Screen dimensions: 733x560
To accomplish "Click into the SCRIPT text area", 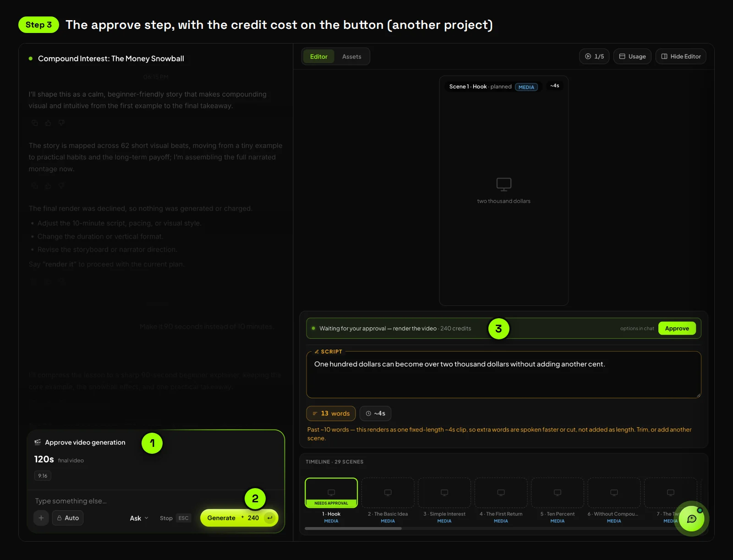I will pos(504,375).
